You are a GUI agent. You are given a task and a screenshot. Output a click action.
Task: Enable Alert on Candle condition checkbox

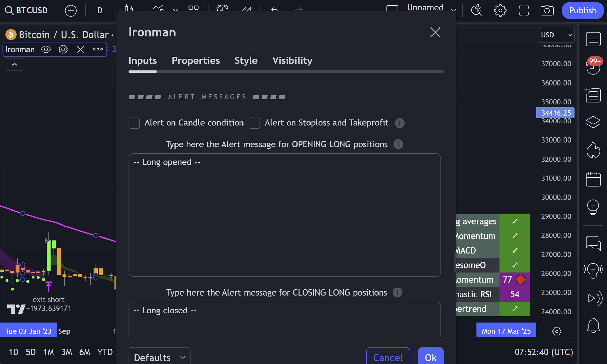pos(134,123)
